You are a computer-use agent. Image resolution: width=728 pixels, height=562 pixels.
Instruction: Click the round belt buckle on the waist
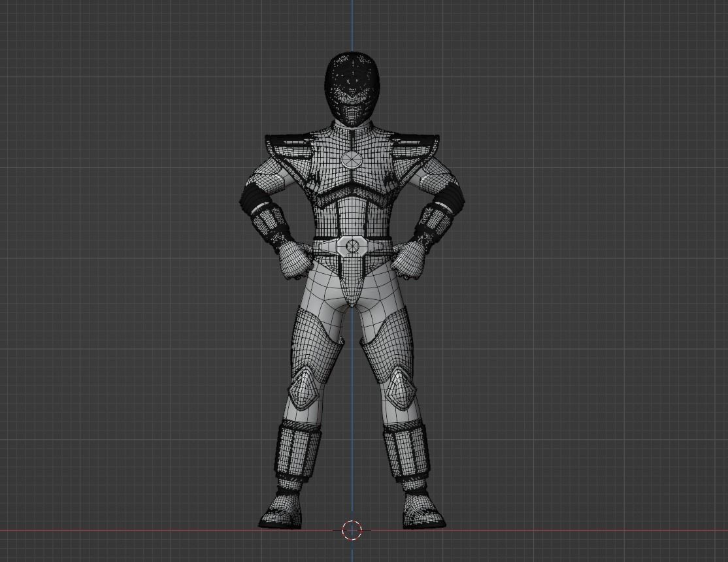click(352, 245)
